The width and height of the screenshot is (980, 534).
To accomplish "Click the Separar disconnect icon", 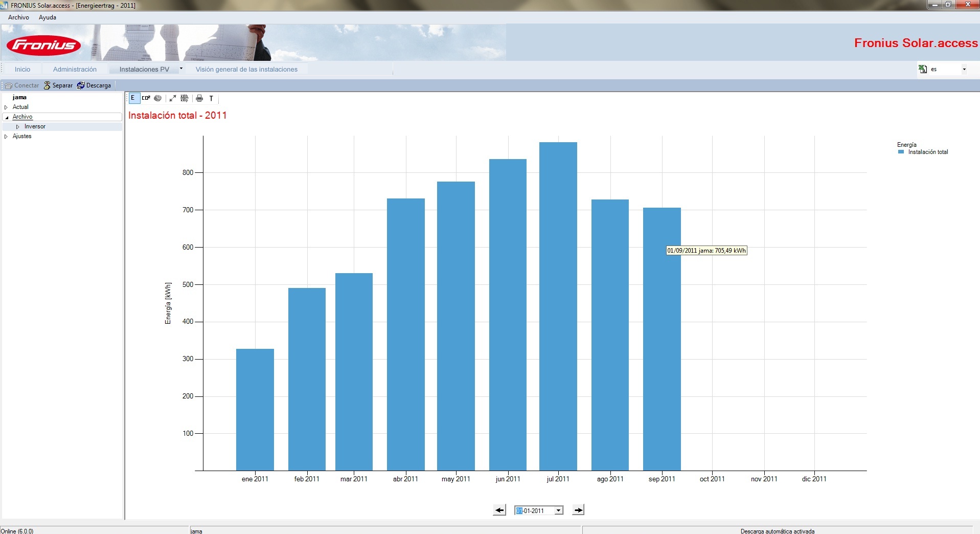I will click(x=47, y=85).
